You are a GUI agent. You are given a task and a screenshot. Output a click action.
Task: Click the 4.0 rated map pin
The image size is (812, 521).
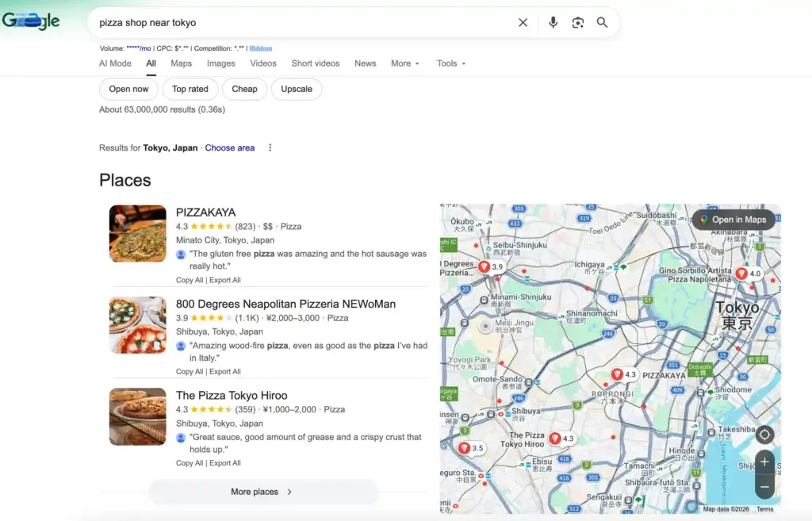(741, 274)
